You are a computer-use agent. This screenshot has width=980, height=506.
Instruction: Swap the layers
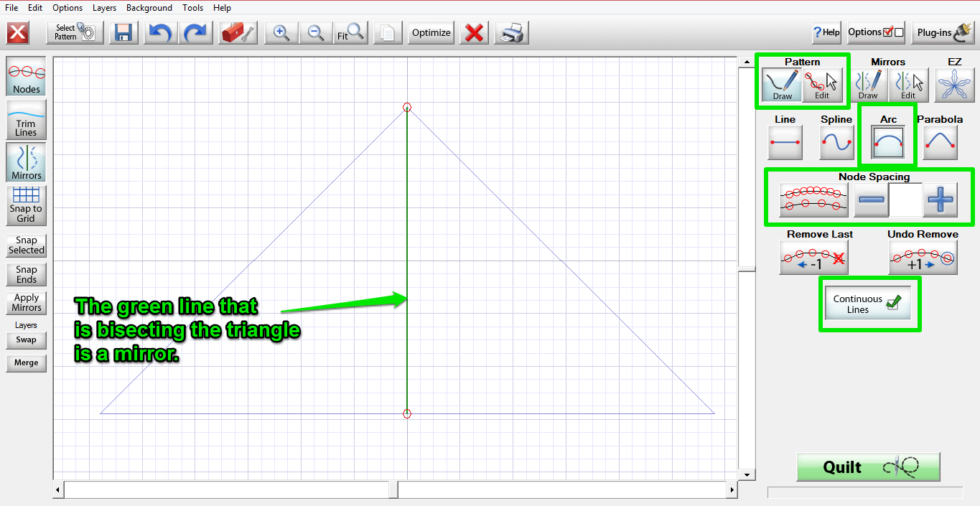pyautogui.click(x=27, y=340)
